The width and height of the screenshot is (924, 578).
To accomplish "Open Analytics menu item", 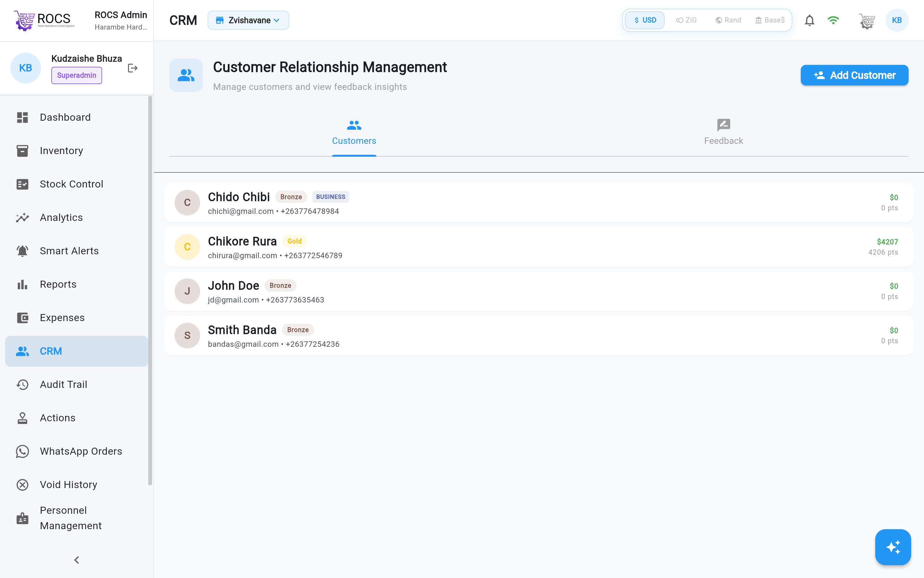I will tap(76, 217).
